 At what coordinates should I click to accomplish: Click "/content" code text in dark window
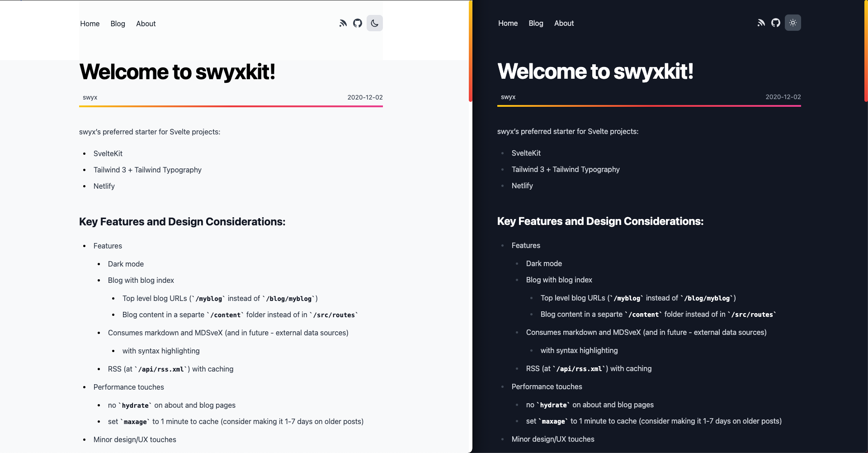[x=643, y=315]
